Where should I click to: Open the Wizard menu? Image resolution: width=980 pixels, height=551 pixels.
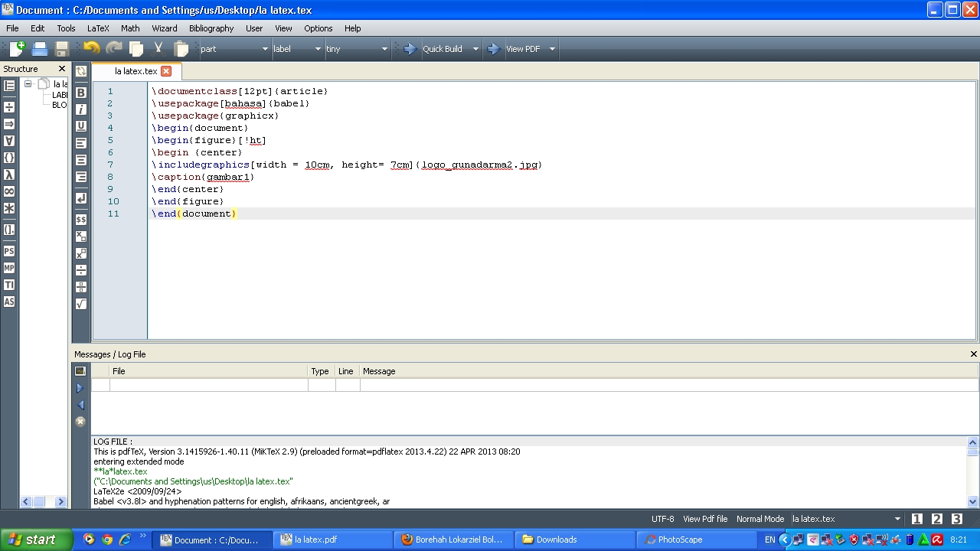tap(165, 28)
